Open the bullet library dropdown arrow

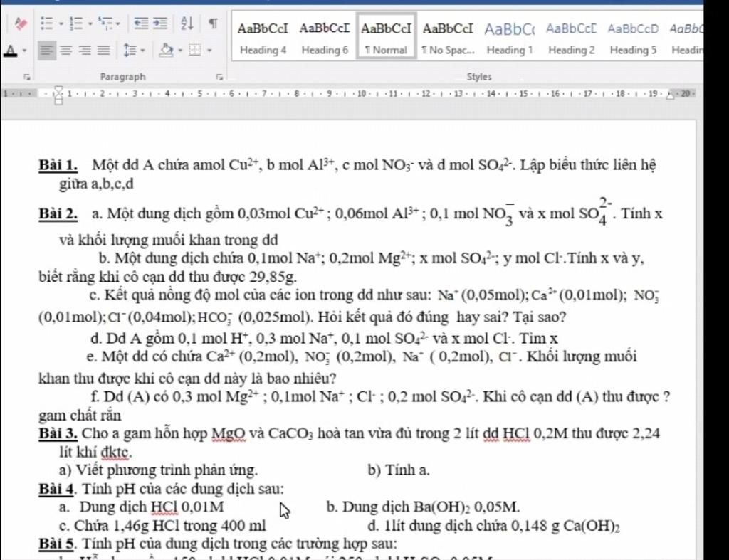[61, 23]
